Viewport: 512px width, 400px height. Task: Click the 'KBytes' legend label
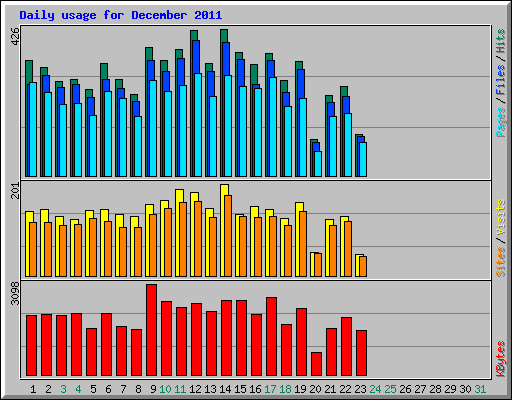[501, 359]
